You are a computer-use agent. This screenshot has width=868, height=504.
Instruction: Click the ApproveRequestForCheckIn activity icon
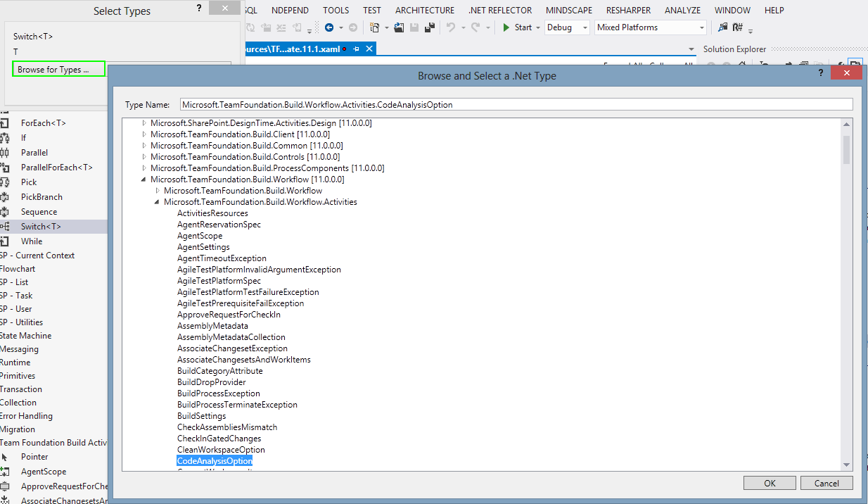[5, 486]
